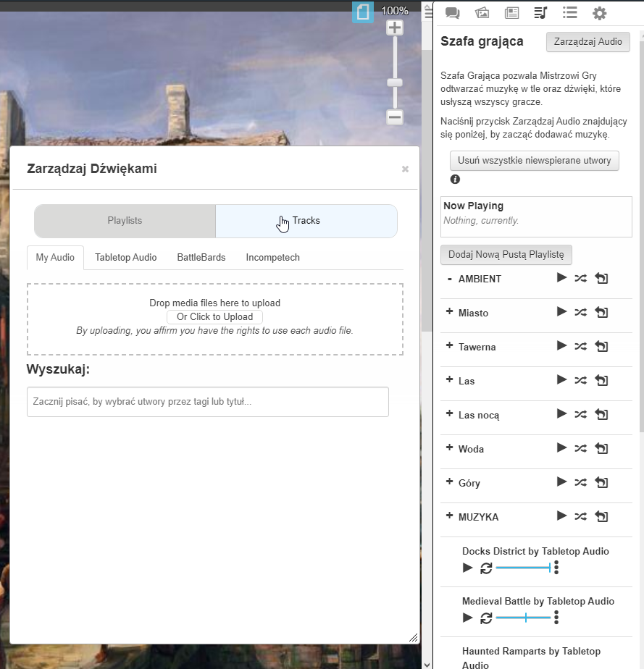Viewport: 644px width, 669px height.
Task: Shuffle the MUZYKA playlist
Action: (x=580, y=516)
